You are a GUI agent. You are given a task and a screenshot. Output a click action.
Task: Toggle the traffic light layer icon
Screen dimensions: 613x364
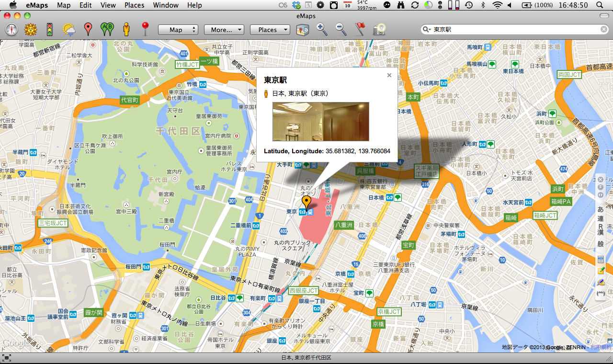49,30
